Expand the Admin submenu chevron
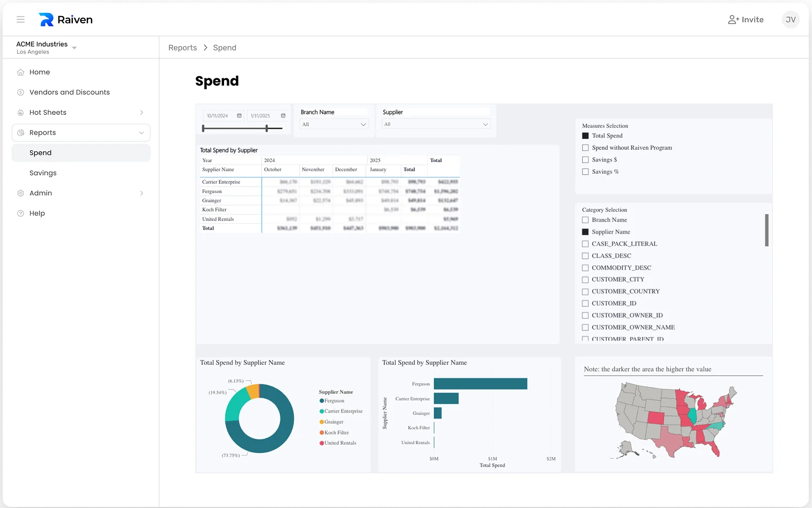 (141, 193)
